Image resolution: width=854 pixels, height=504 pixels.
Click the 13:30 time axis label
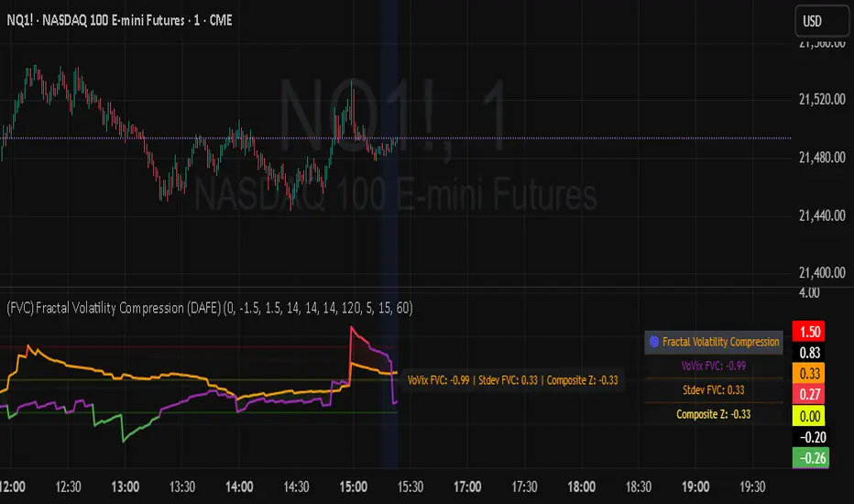point(182,487)
